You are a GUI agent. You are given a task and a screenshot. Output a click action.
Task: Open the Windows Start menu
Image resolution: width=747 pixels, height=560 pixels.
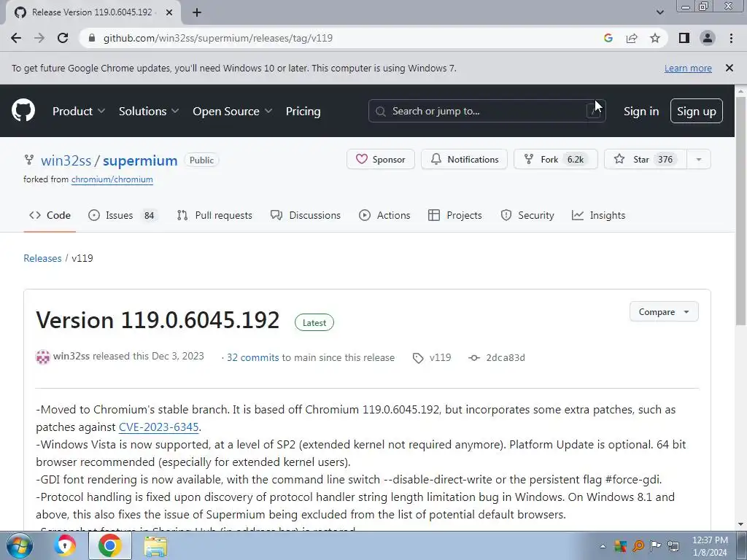[x=20, y=545]
